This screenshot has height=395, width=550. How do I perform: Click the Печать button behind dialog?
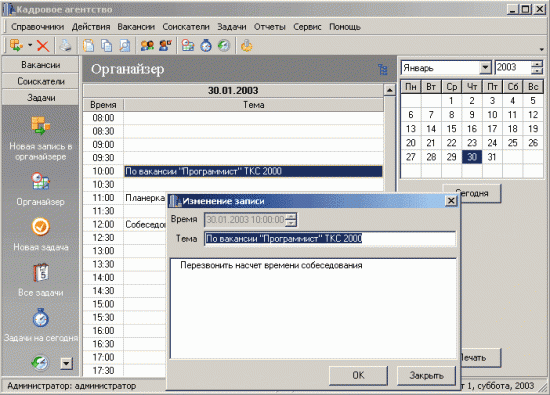(480, 358)
